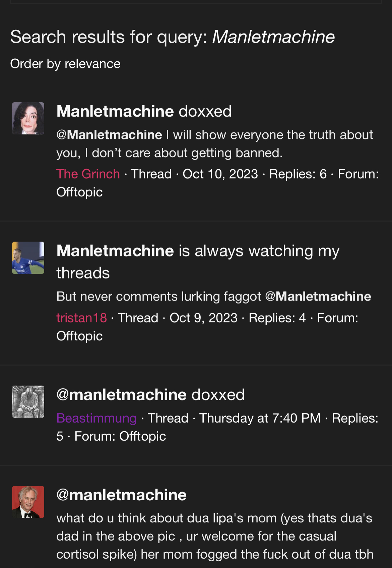The width and height of the screenshot is (392, 568).
Task: Visit The Grinch's user profile
Action: (88, 174)
